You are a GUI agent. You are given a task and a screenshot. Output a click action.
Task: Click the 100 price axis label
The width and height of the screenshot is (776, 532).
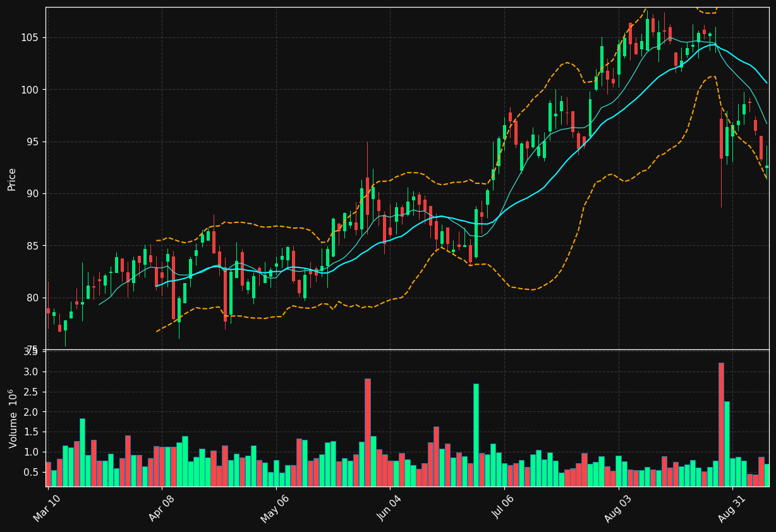click(30, 90)
